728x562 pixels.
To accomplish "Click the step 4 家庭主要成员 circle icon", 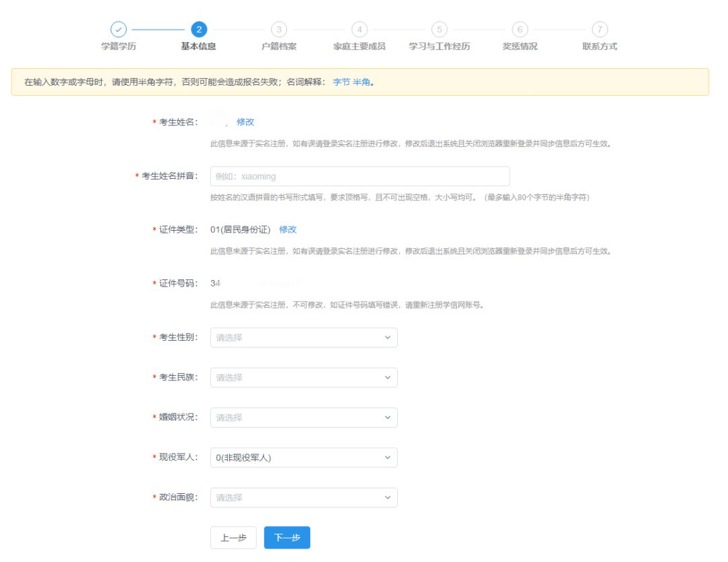I will [x=361, y=30].
